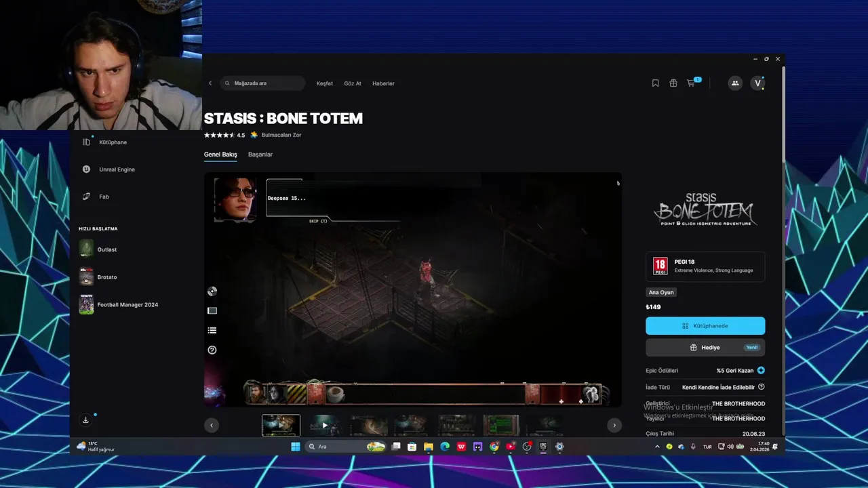Open Chrome from the taskbar
This screenshot has height=488, width=868.
pos(494,447)
